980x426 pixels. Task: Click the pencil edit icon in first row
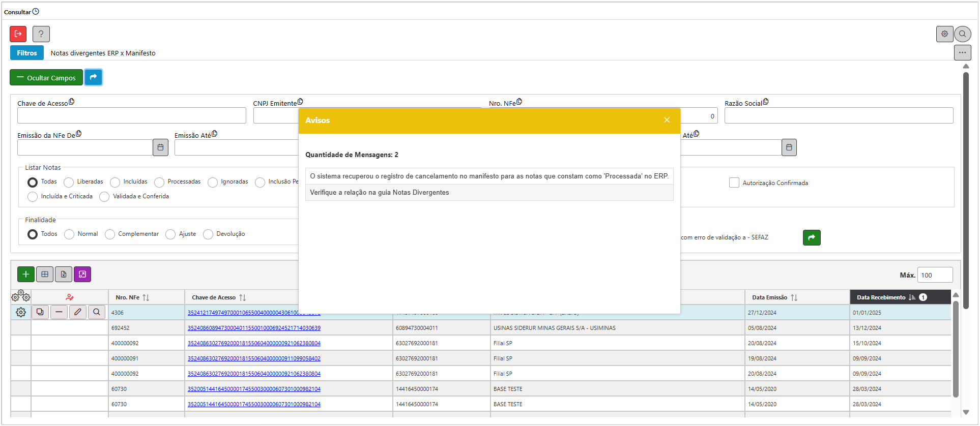click(78, 312)
